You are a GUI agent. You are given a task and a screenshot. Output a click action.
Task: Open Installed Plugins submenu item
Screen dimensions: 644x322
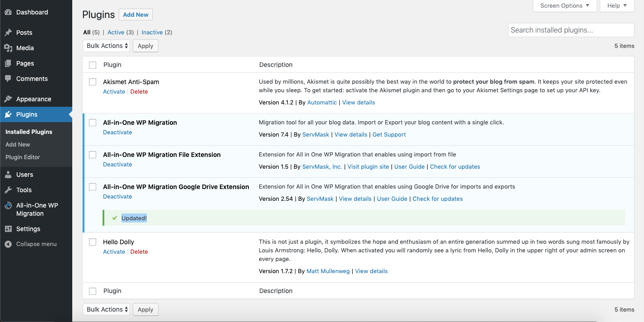pos(29,132)
